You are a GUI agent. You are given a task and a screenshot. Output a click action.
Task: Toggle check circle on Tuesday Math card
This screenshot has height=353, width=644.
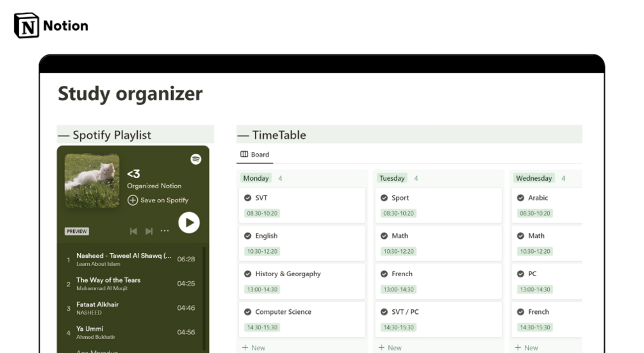pos(384,236)
